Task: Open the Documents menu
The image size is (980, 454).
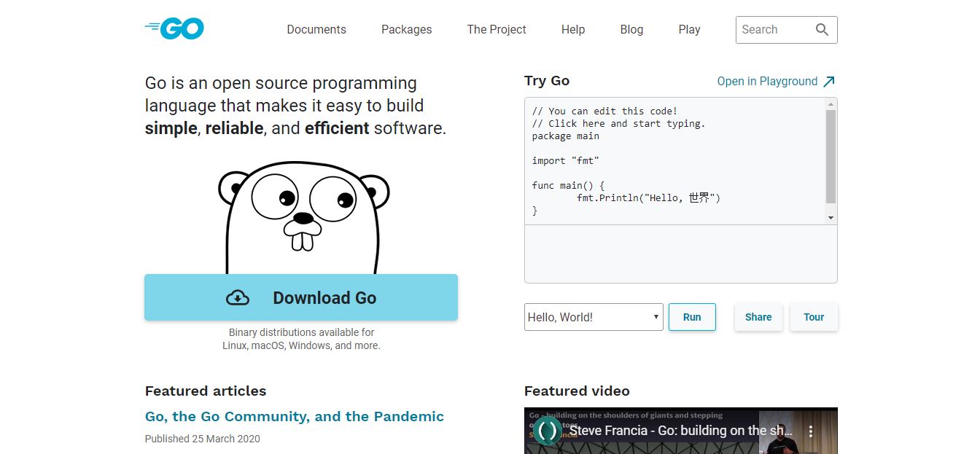Action: click(316, 29)
